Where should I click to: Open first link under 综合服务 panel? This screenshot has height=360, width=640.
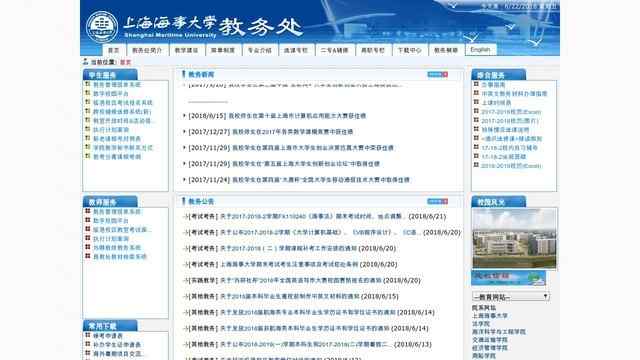click(x=493, y=84)
